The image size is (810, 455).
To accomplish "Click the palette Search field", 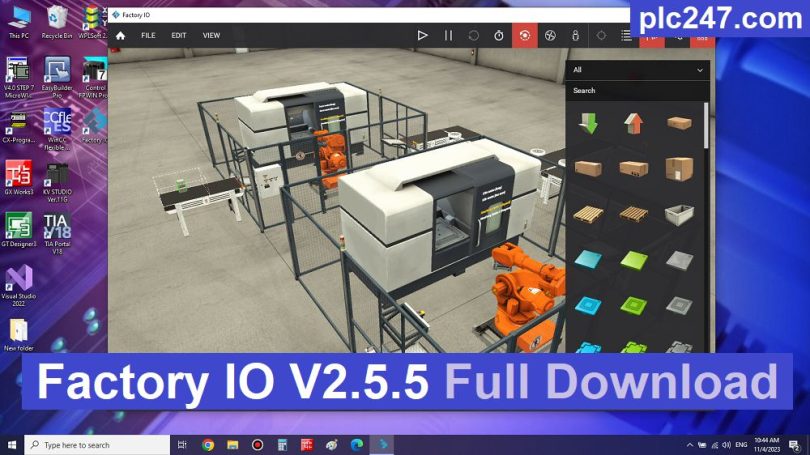I will pos(637,90).
